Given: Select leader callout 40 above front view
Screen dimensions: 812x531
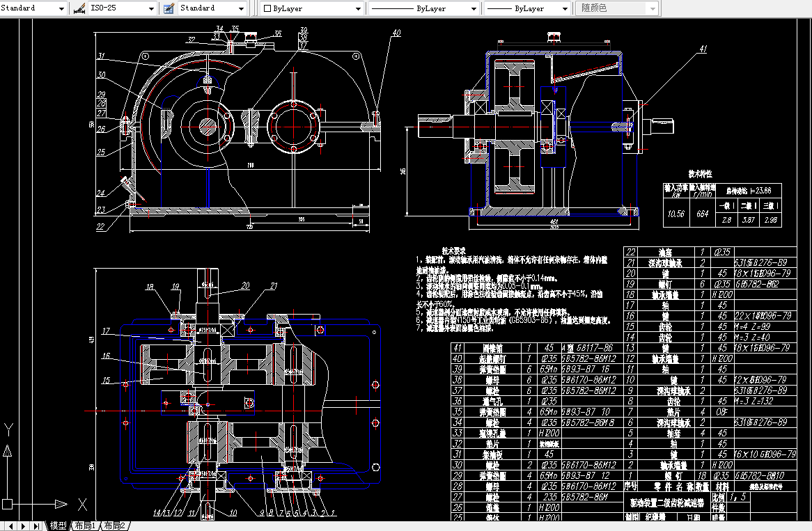Looking at the screenshot, I should pyautogui.click(x=396, y=33).
